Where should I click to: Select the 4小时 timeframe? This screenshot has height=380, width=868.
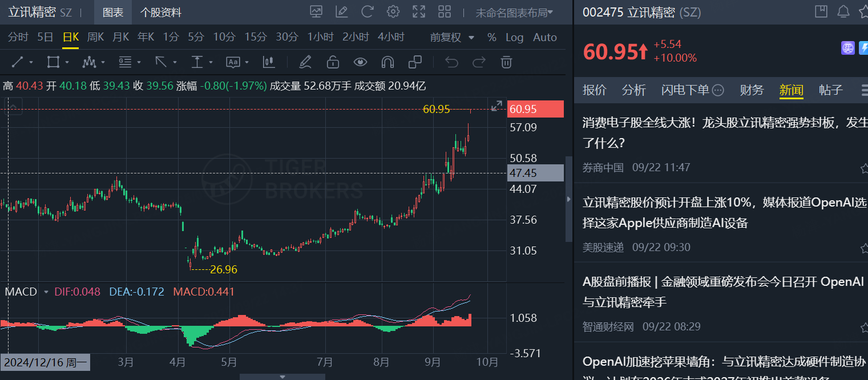391,37
